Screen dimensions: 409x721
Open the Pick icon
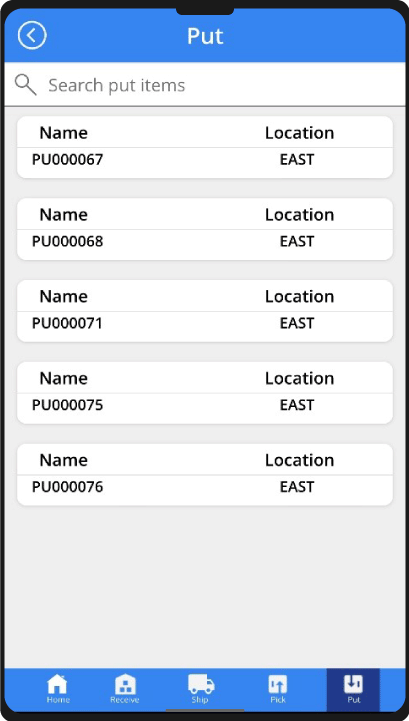click(277, 684)
